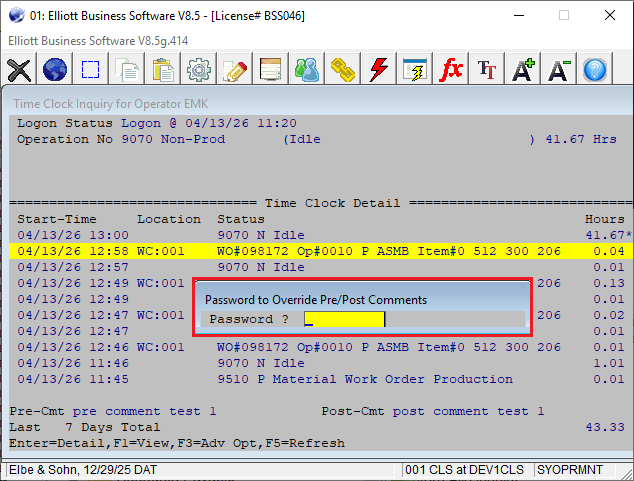The height and width of the screenshot is (481, 634).
Task: Open the two-people users icon
Action: coord(307,70)
